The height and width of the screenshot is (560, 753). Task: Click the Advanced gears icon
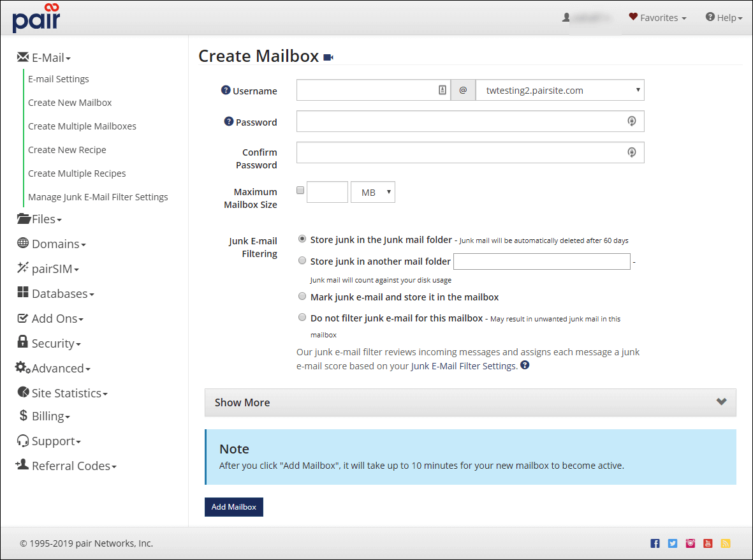(22, 367)
